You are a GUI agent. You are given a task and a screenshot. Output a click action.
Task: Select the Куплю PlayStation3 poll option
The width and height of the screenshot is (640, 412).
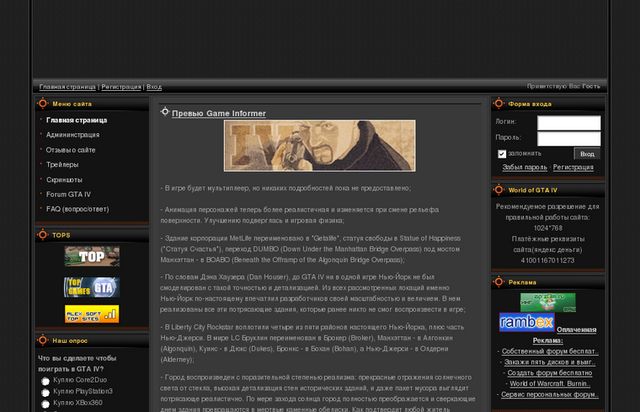(x=45, y=392)
